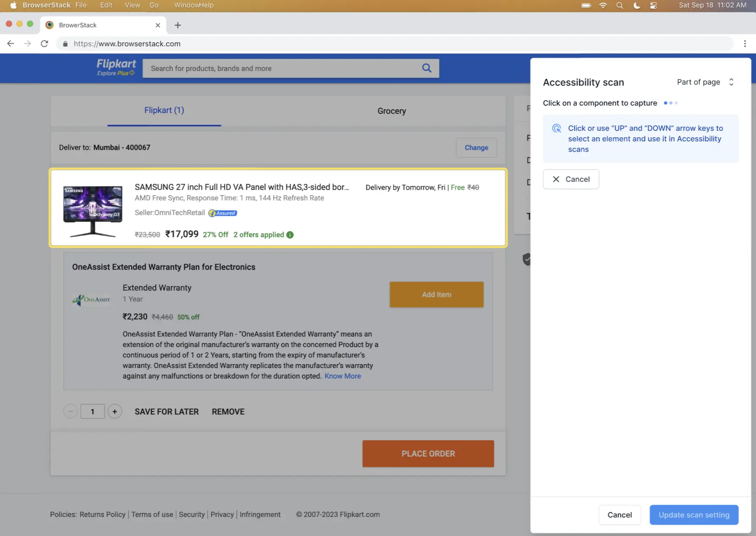Click the page reload icon

pos(44,43)
